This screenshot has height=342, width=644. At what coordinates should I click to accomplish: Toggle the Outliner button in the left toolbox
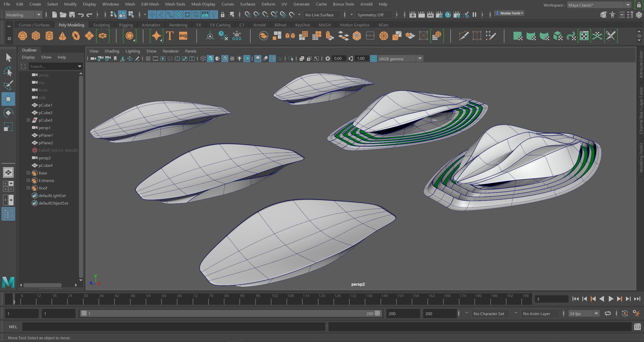[8, 214]
